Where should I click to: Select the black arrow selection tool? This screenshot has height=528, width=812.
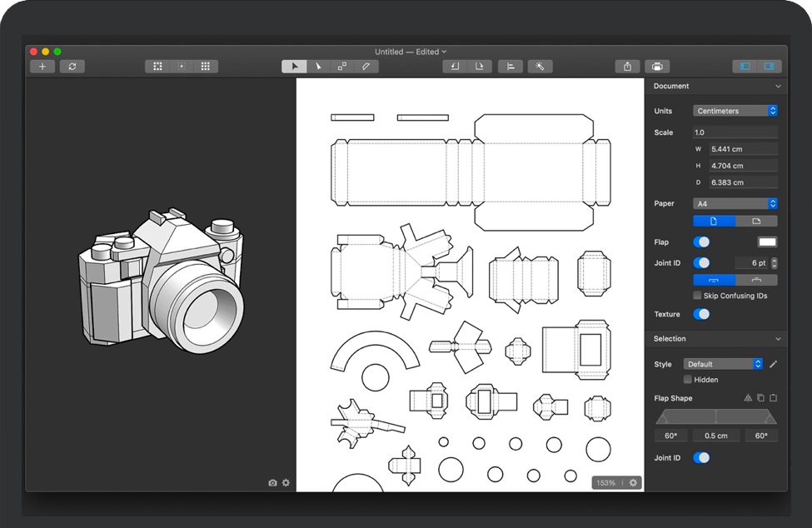(x=294, y=67)
